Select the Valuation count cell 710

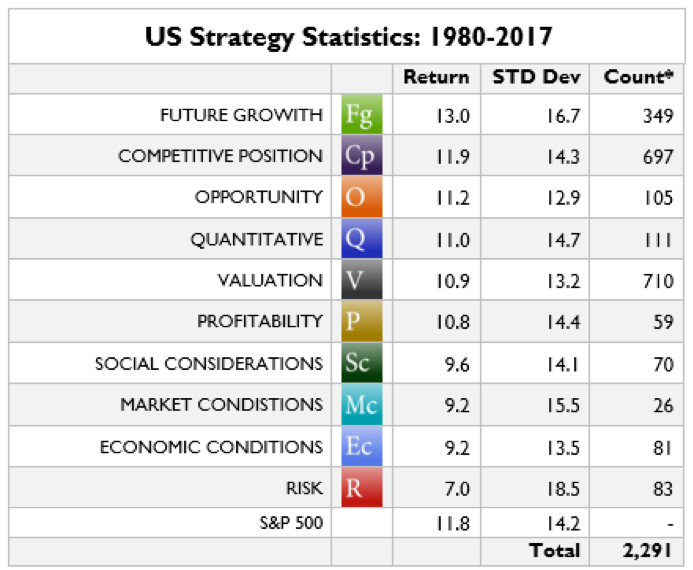click(657, 281)
